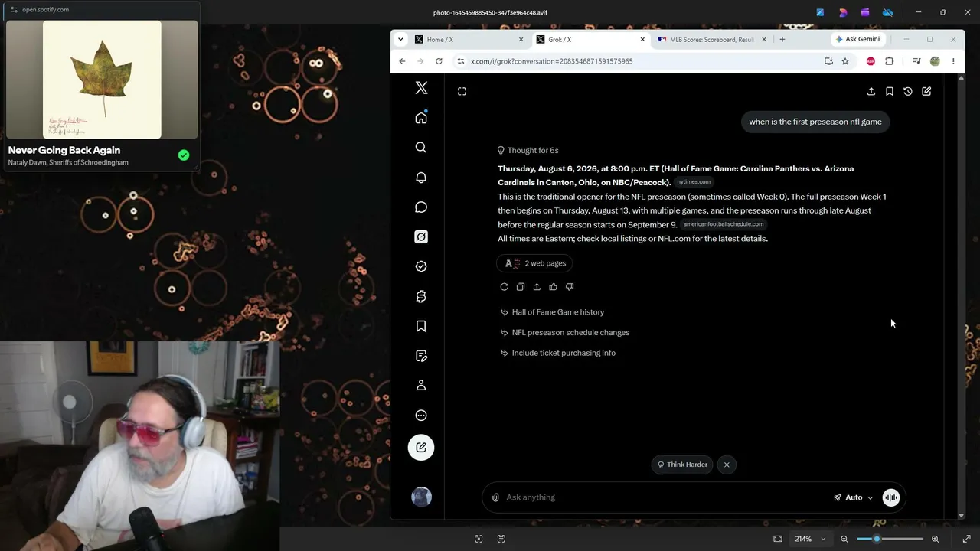The height and width of the screenshot is (551, 980).
Task: Open the Verified checkmark icon in X sidebar
Action: coord(421,266)
